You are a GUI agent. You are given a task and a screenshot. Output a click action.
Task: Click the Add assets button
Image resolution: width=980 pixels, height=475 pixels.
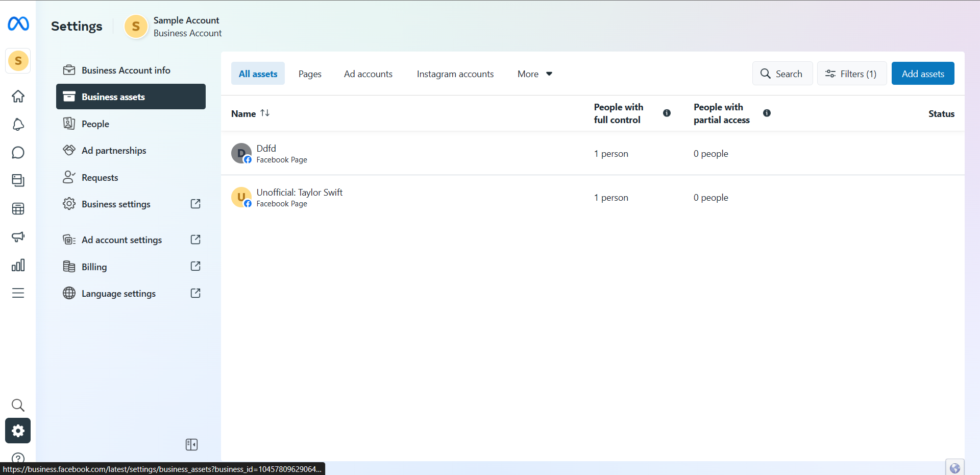(x=923, y=74)
